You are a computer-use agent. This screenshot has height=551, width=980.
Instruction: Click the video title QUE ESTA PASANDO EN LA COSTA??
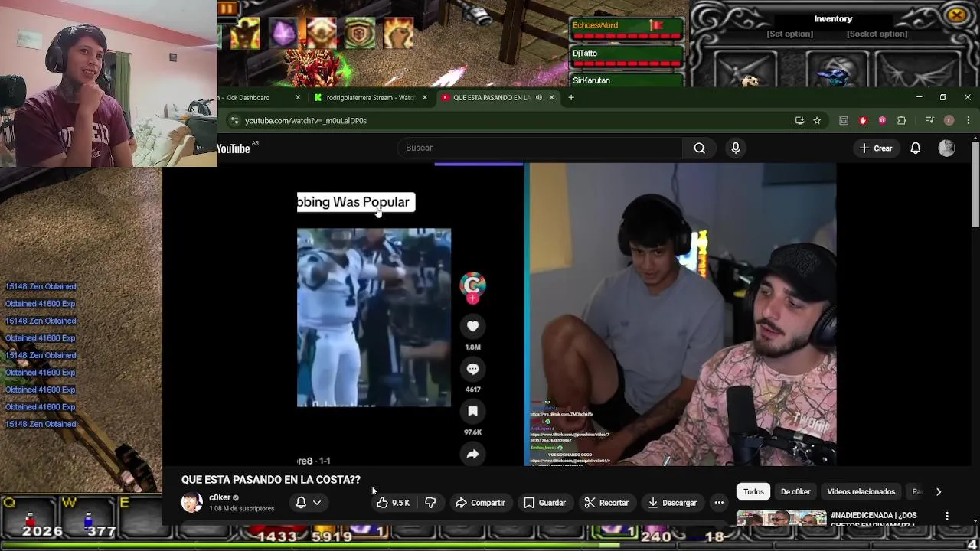point(271,480)
